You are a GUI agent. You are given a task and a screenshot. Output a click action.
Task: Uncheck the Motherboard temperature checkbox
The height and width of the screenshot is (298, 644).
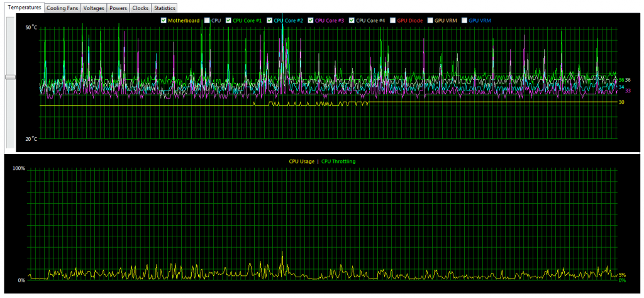coord(164,20)
